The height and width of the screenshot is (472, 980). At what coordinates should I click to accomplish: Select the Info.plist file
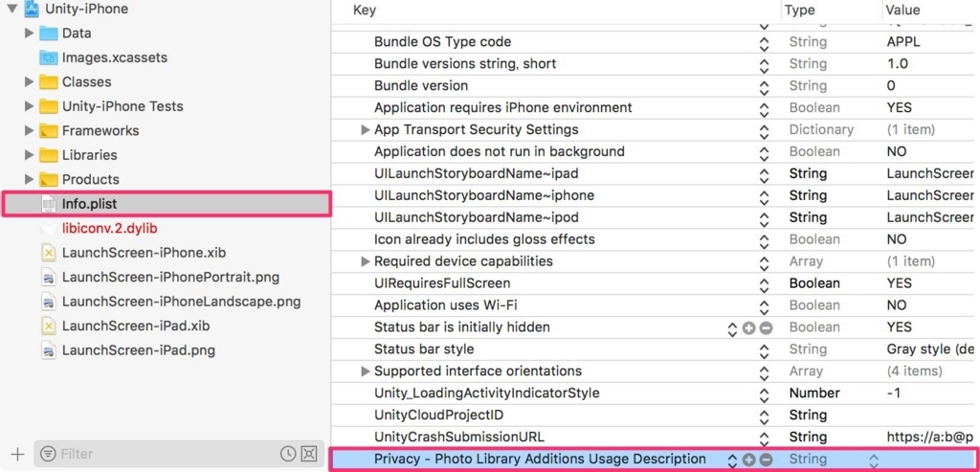coord(166,204)
